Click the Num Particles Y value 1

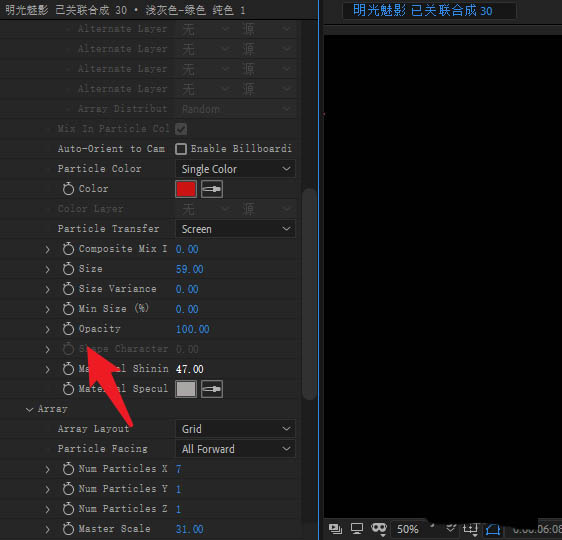coord(178,489)
